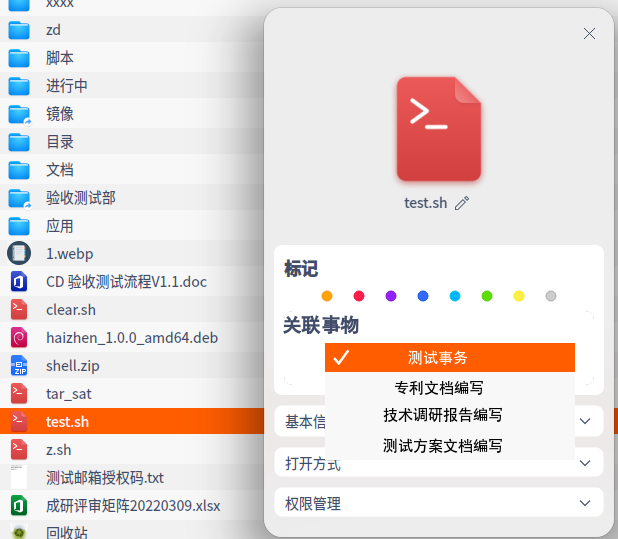The width and height of the screenshot is (618, 539).
Task: Expand the 打开方式 section
Action: (x=585, y=463)
